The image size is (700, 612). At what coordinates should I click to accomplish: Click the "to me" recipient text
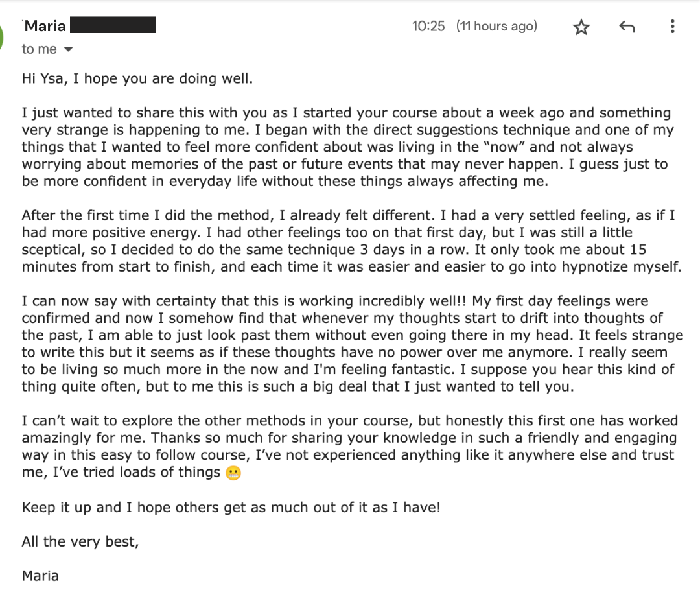(x=40, y=49)
